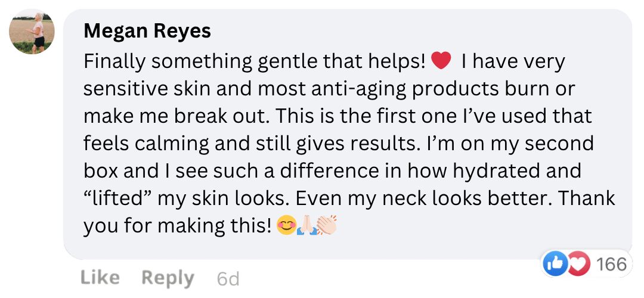The width and height of the screenshot is (644, 298).
Task: Click the red heart reaction icon
Action: point(577,264)
